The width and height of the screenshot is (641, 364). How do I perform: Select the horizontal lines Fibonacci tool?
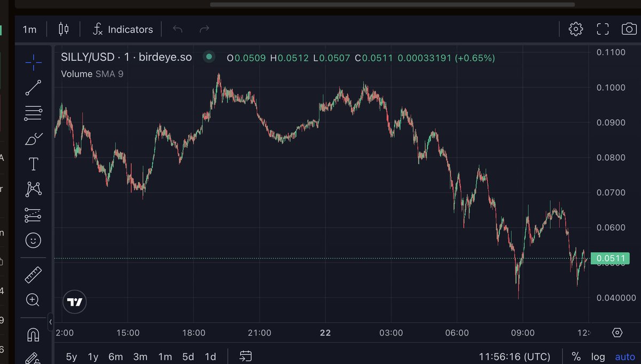click(33, 113)
